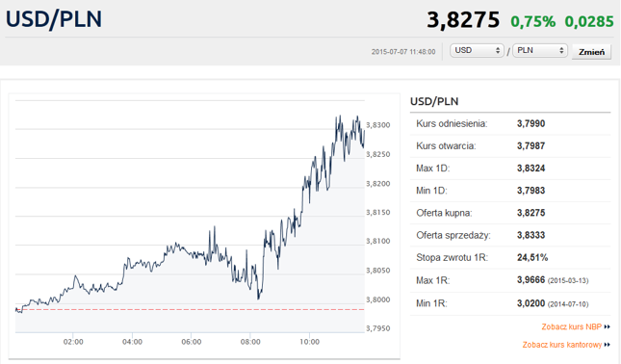
Task: Click the 3,8300 price axis label
Action: pos(377,125)
